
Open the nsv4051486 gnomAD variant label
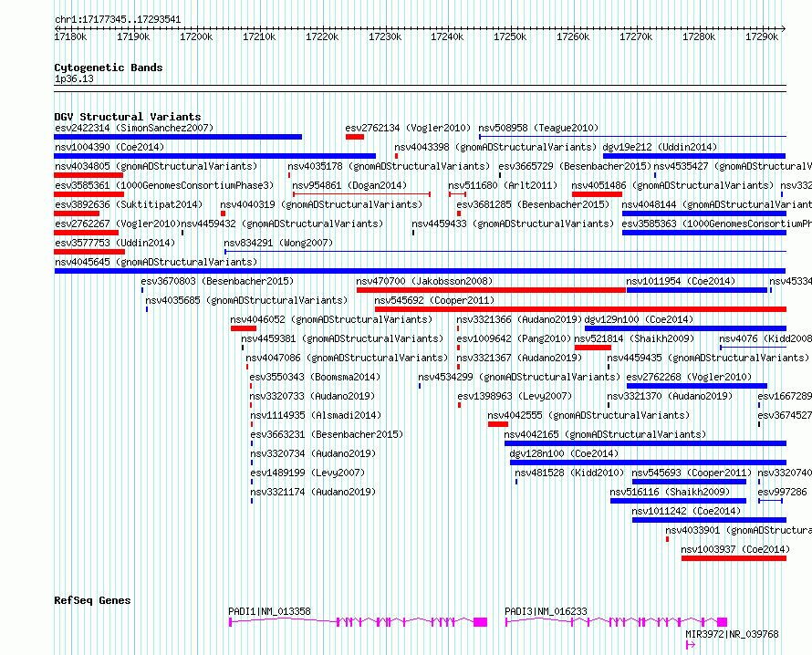coord(672,185)
